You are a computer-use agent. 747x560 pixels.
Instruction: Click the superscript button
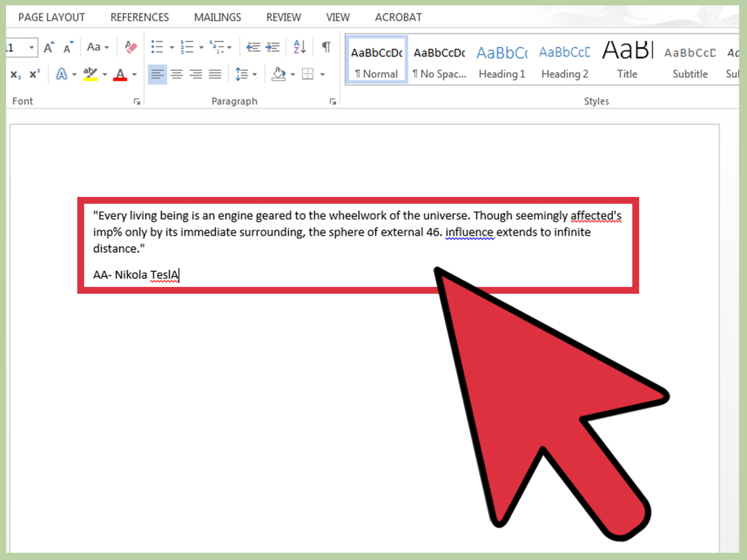[35, 74]
